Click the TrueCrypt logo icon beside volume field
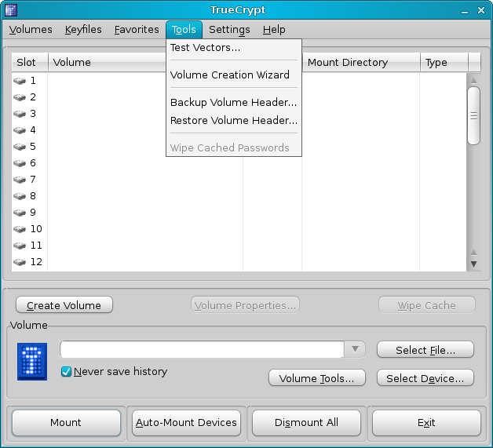This screenshot has width=493, height=448. (32, 362)
